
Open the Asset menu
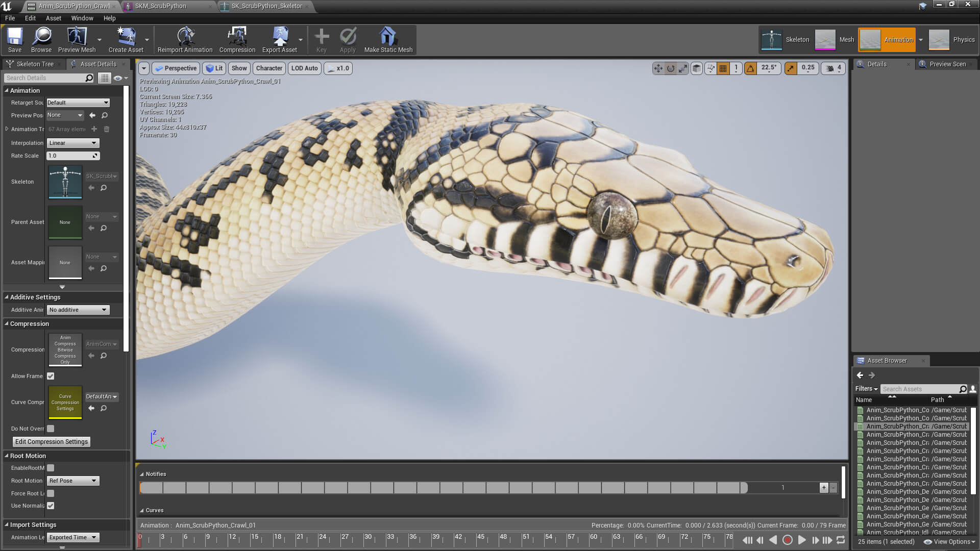[54, 18]
